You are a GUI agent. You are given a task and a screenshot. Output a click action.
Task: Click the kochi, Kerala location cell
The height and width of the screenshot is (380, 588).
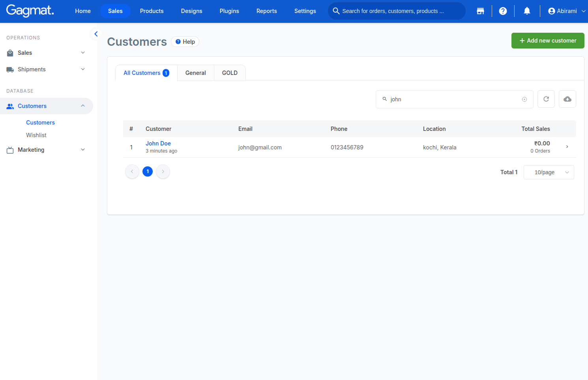click(x=440, y=147)
